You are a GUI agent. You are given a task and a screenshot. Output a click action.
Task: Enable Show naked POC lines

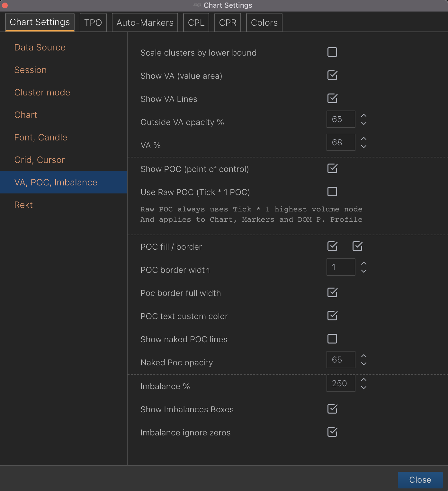coord(332,339)
